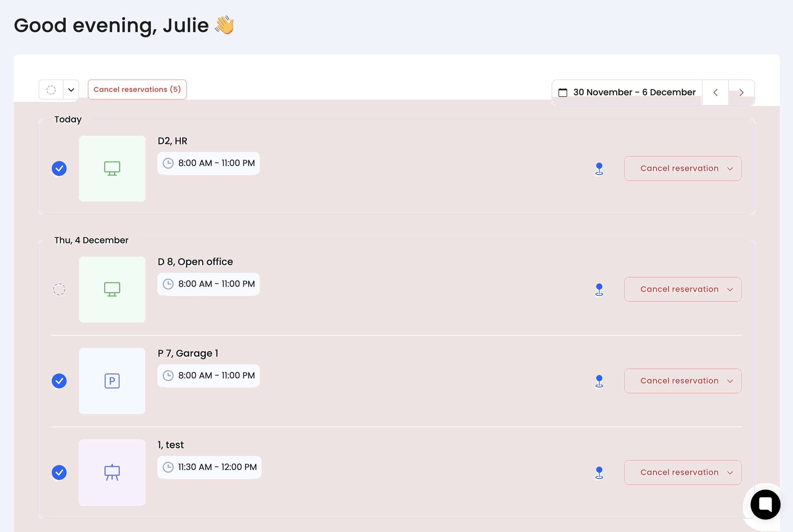The width and height of the screenshot is (793, 532).
Task: Expand the select-all dropdown arrow
Action: pyautogui.click(x=71, y=90)
